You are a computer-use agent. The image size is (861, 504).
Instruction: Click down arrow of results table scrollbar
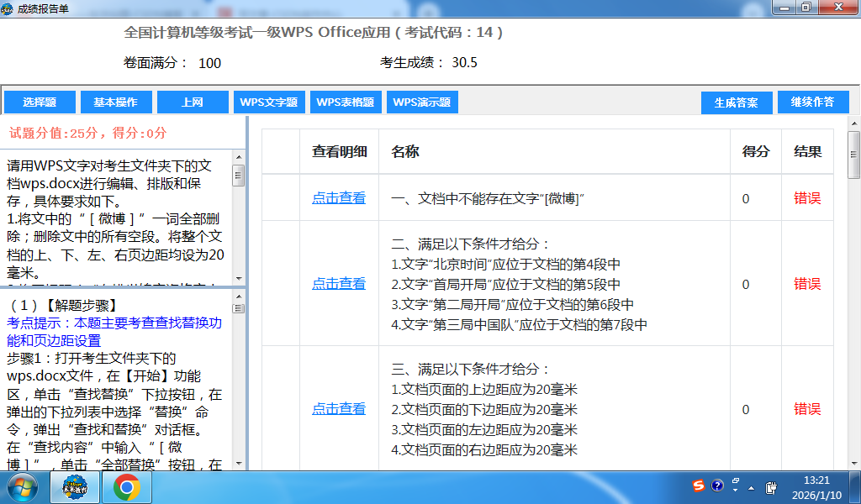point(854,464)
